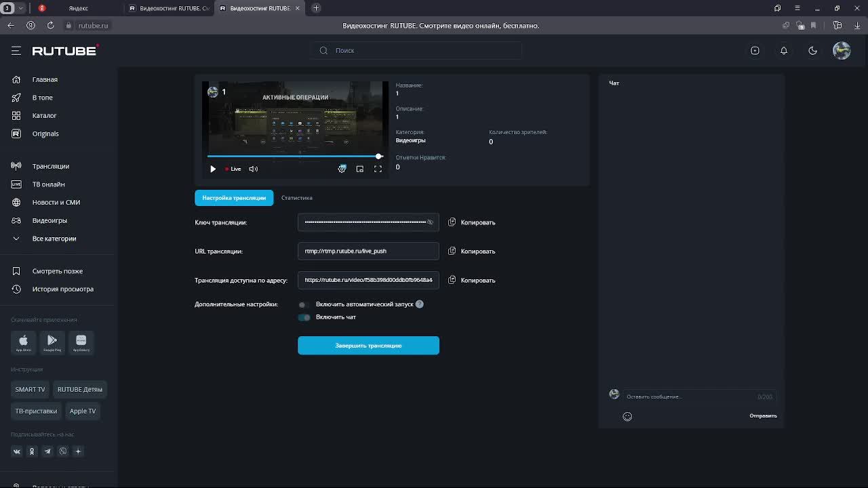Open the user profile avatar menu
Screen dimensions: 868x488
pos(842,51)
